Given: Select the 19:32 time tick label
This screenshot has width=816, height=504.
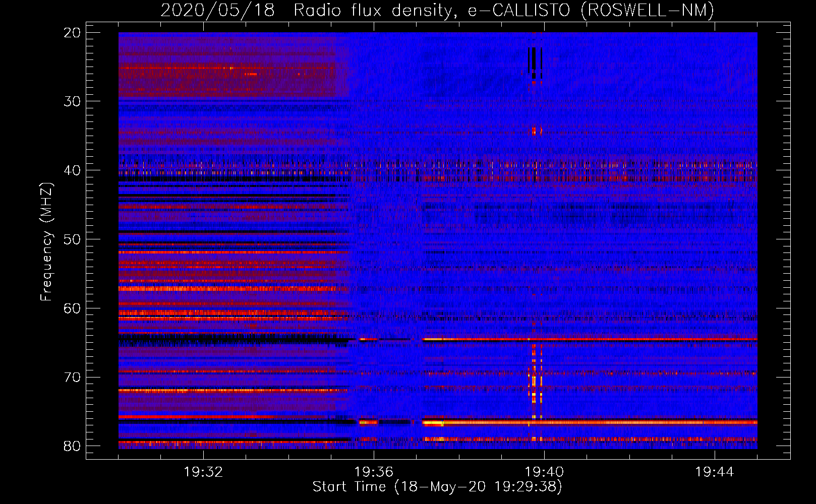Looking at the screenshot, I should (x=203, y=472).
